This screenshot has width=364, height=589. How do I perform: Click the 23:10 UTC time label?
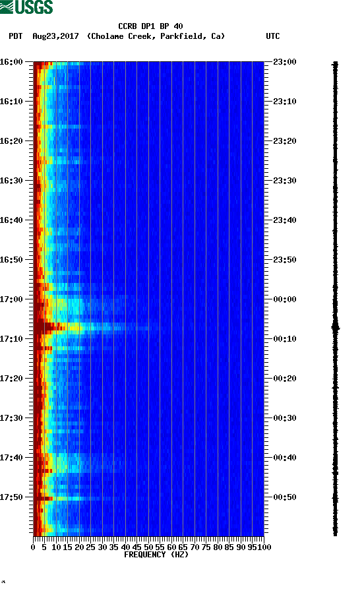coord(285,102)
